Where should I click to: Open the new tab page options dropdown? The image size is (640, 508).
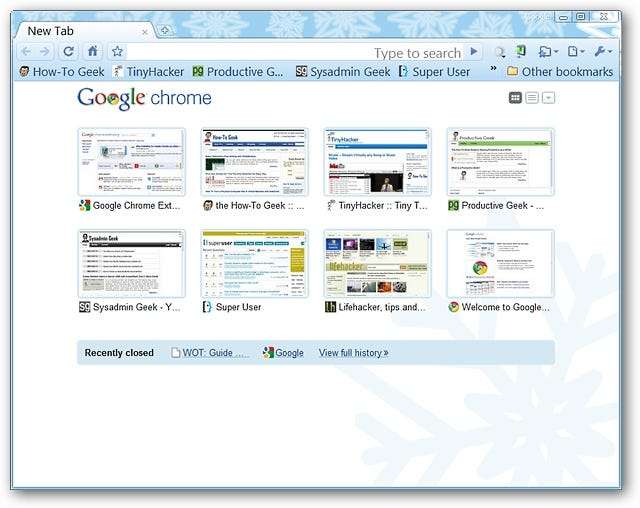pos(549,98)
